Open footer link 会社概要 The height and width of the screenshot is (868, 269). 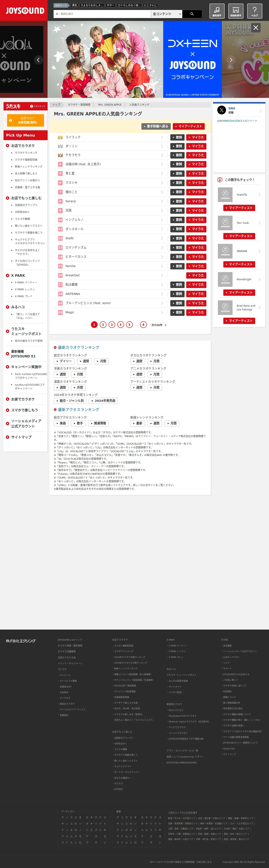(227, 646)
